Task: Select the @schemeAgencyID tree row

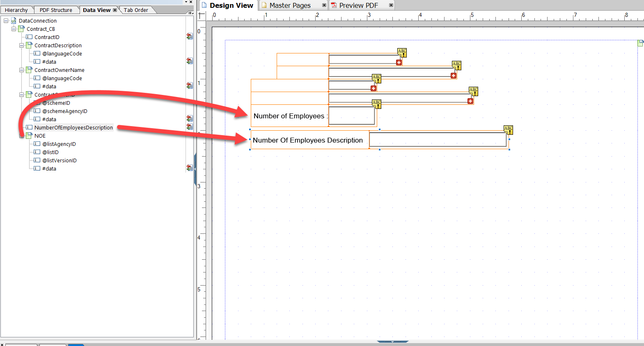Action: [x=65, y=111]
